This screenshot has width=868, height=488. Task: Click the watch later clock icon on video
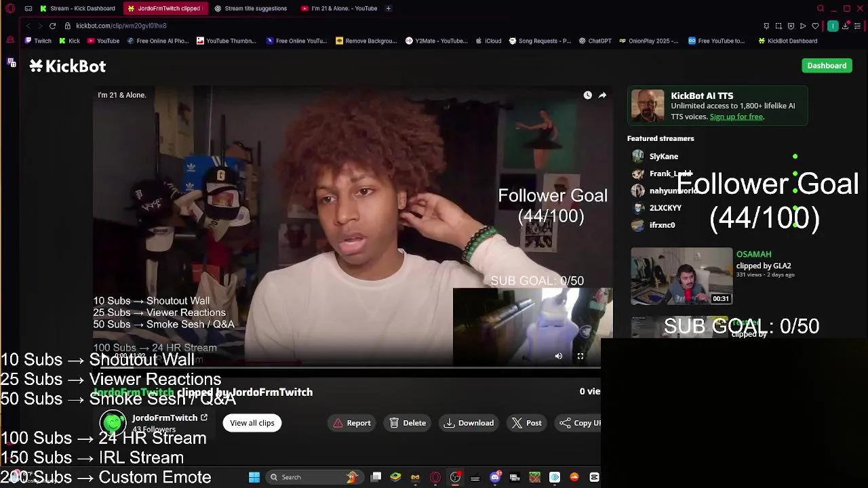coord(587,96)
